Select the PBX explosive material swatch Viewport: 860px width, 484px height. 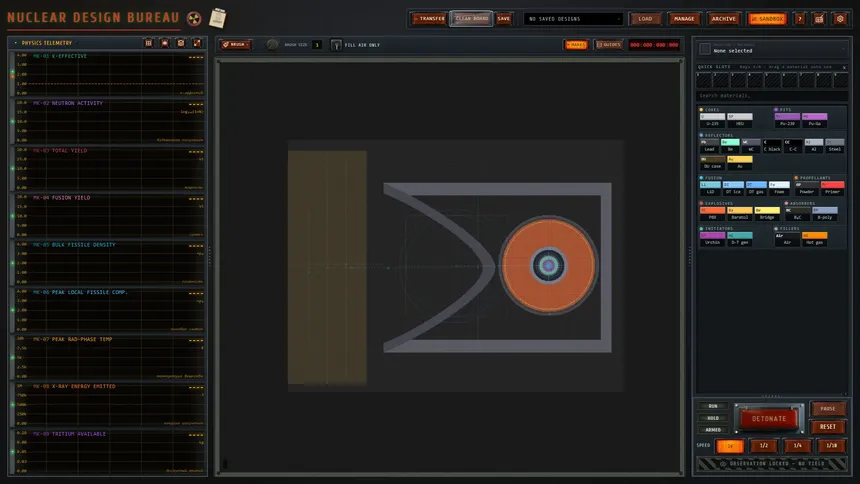pos(712,213)
